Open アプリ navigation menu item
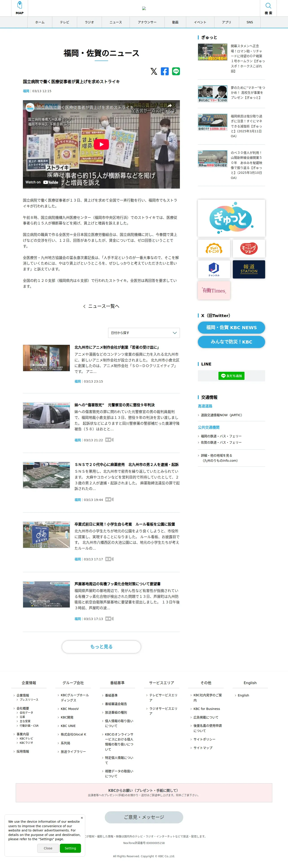This screenshot has height=868, width=288. pyautogui.click(x=226, y=22)
